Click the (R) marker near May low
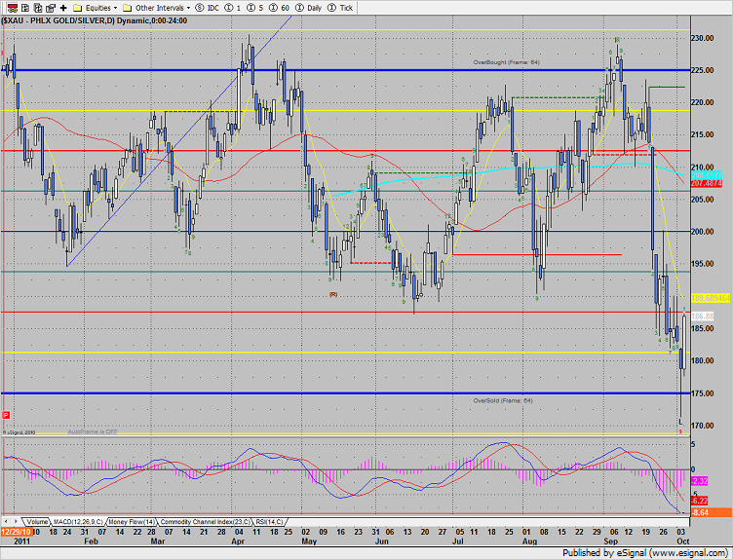The width and height of the screenshot is (733, 560). pyautogui.click(x=333, y=295)
